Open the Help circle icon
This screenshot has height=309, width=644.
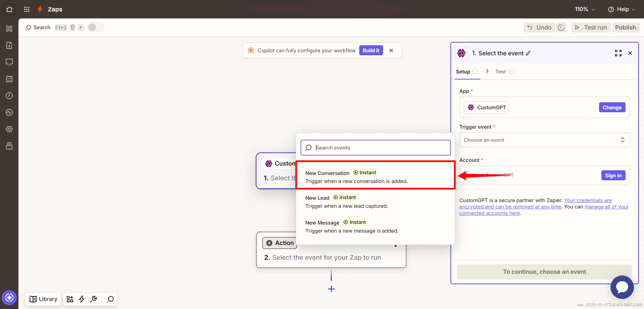[611, 9]
